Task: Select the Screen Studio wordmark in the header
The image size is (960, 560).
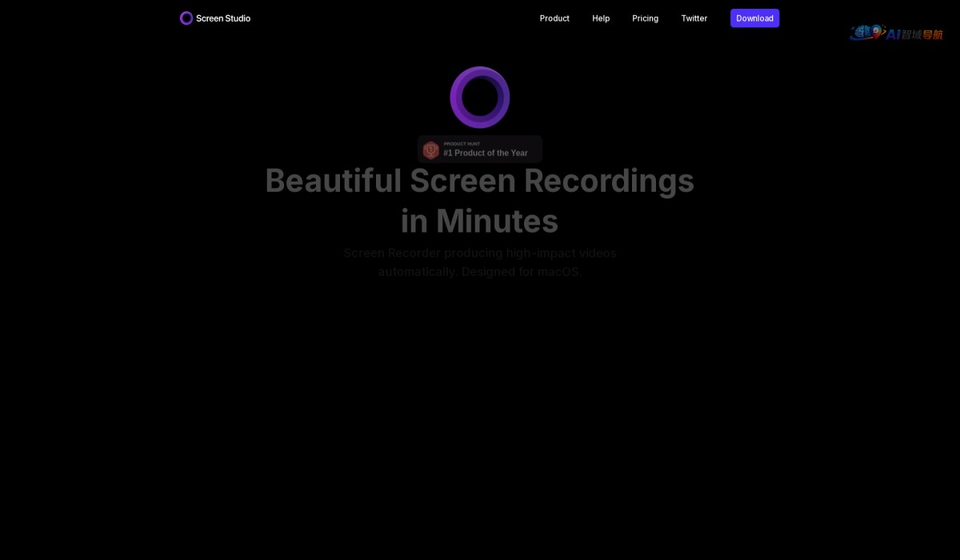Action: coord(223,18)
